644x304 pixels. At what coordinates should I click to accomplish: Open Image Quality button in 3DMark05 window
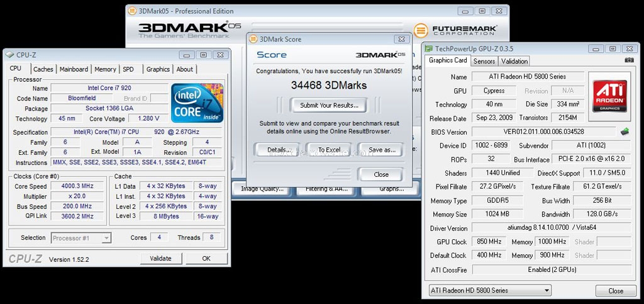tap(262, 189)
